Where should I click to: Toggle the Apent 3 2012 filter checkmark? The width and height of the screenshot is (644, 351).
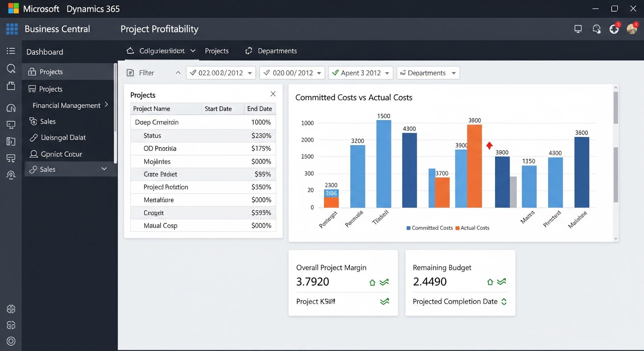[335, 73]
